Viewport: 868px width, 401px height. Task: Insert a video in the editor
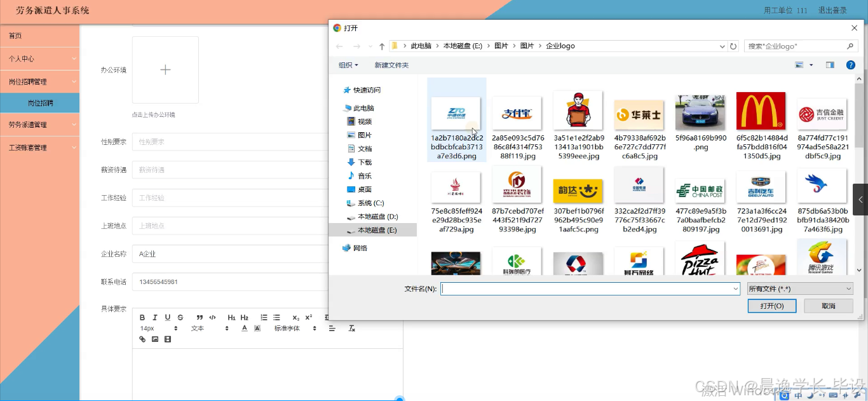[168, 339]
